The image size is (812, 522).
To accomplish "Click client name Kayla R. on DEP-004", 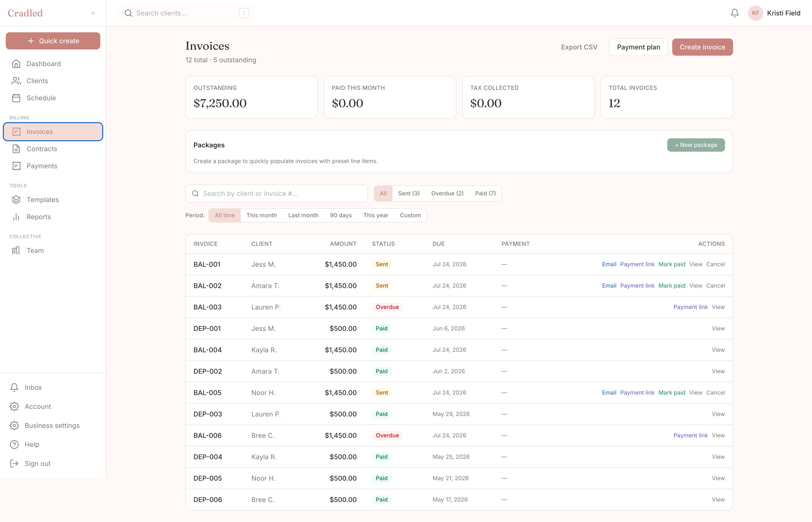I will (x=264, y=457).
